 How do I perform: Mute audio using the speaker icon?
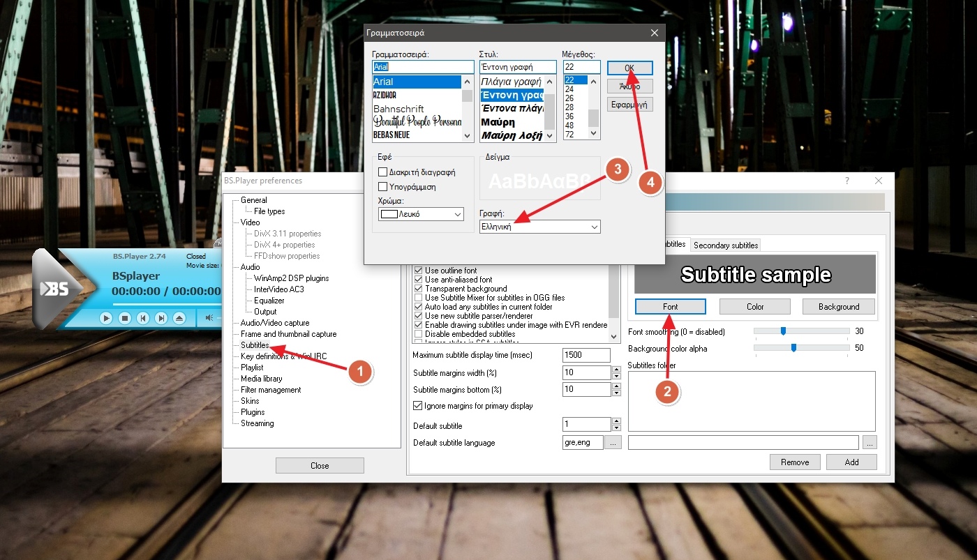click(x=209, y=318)
